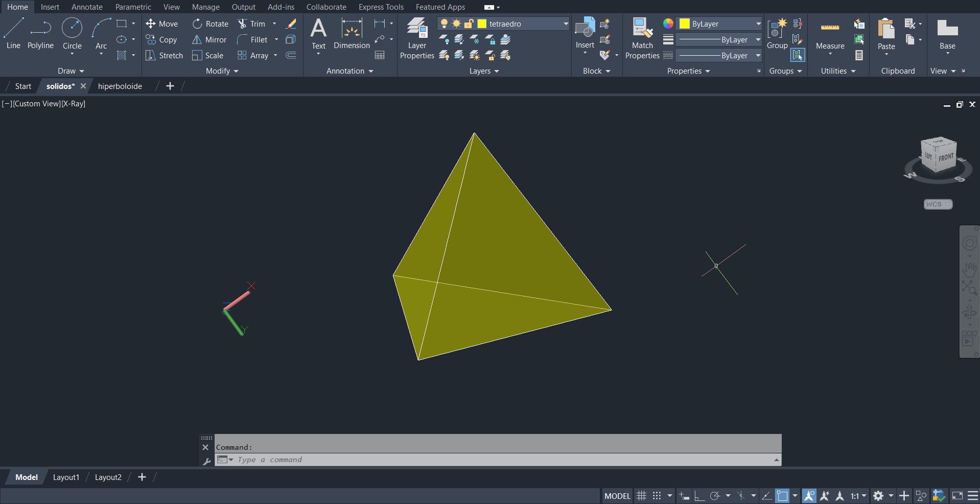Image resolution: width=980 pixels, height=504 pixels.
Task: Toggle object snap tracking in status bar
Action: (766, 496)
